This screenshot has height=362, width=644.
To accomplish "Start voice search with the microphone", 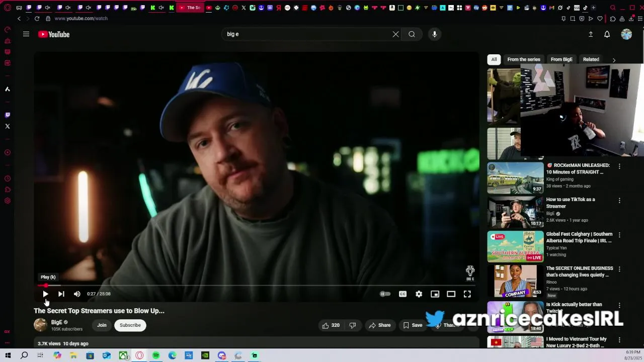I will 435,34.
